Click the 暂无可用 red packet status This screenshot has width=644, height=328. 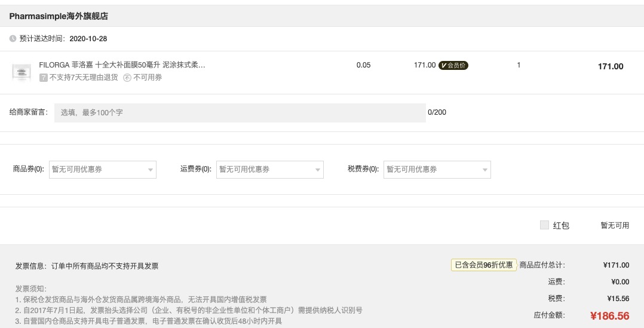pos(615,225)
